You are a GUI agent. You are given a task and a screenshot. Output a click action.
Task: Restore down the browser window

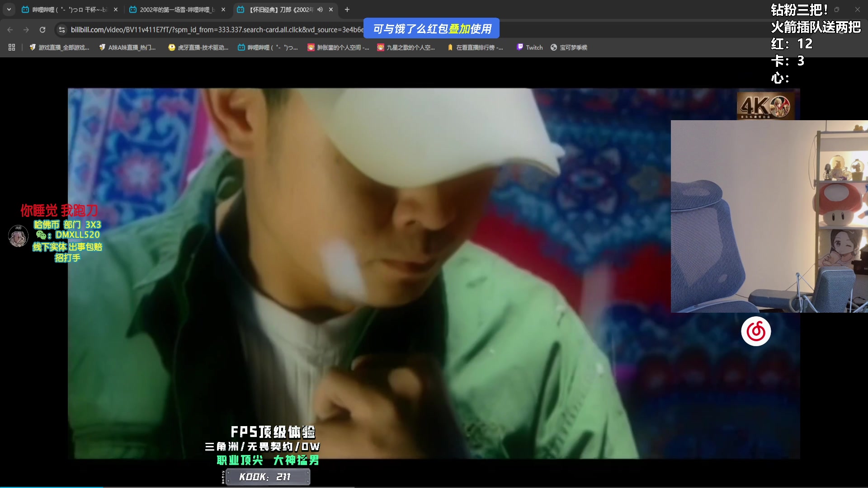coord(837,9)
